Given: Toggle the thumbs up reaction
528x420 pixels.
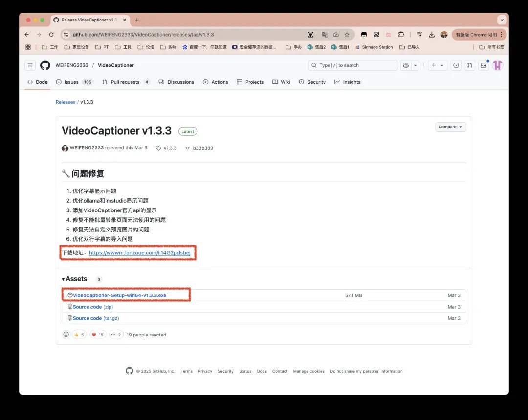Looking at the screenshot, I should point(79,335).
